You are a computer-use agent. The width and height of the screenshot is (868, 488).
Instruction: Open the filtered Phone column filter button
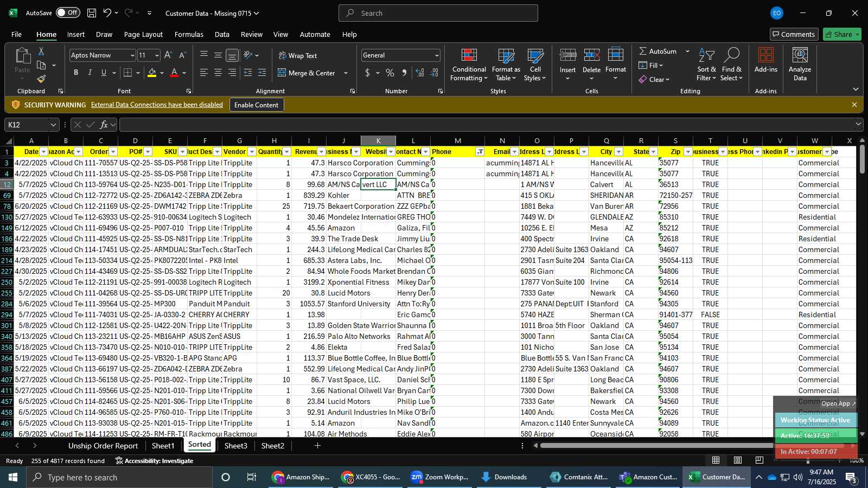(480, 152)
